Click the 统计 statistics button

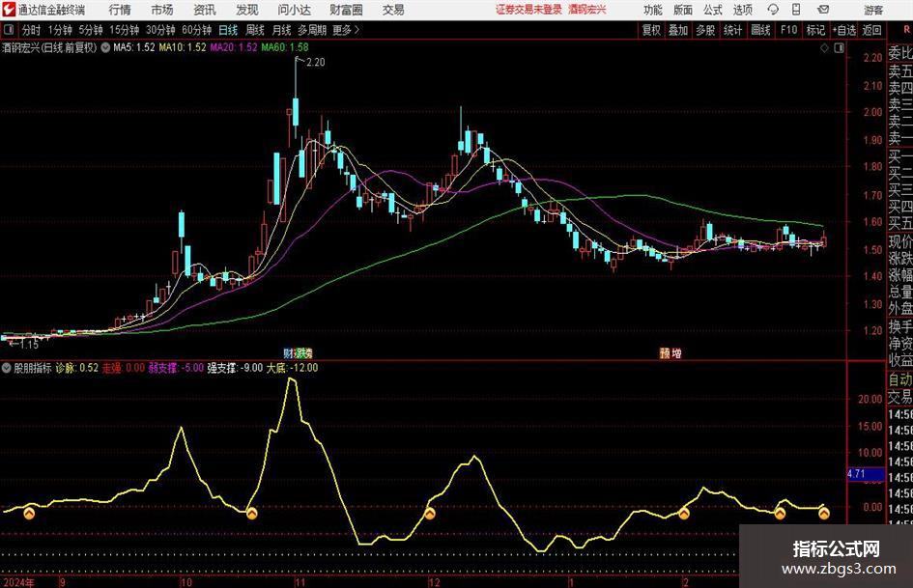pyautogui.click(x=732, y=29)
